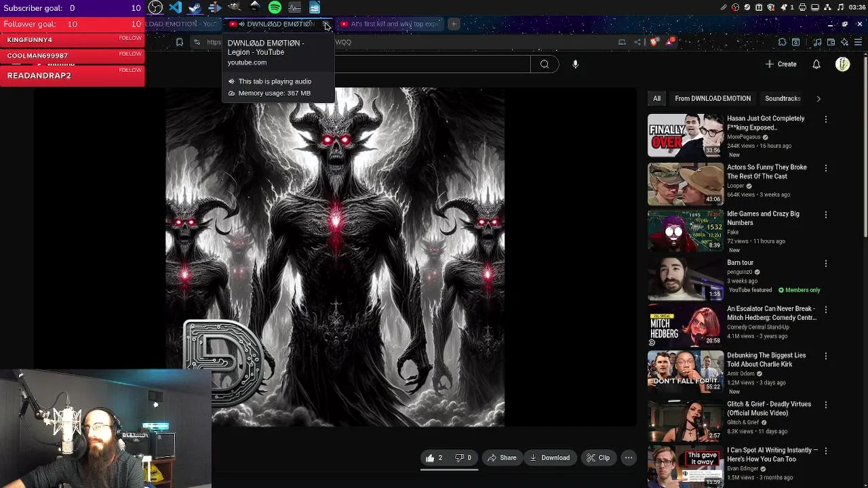Like the video with thumbs up
Screen dimensions: 868x488
pyautogui.click(x=434, y=457)
